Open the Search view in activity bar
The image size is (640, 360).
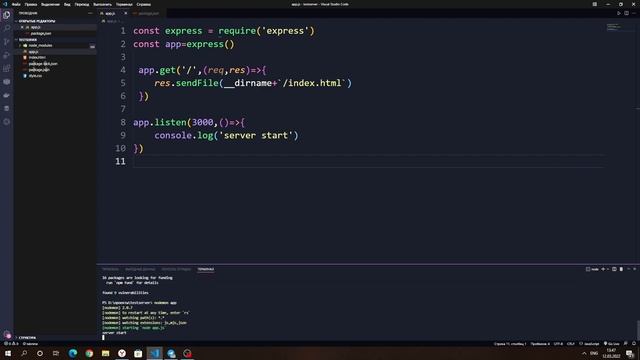[7, 28]
